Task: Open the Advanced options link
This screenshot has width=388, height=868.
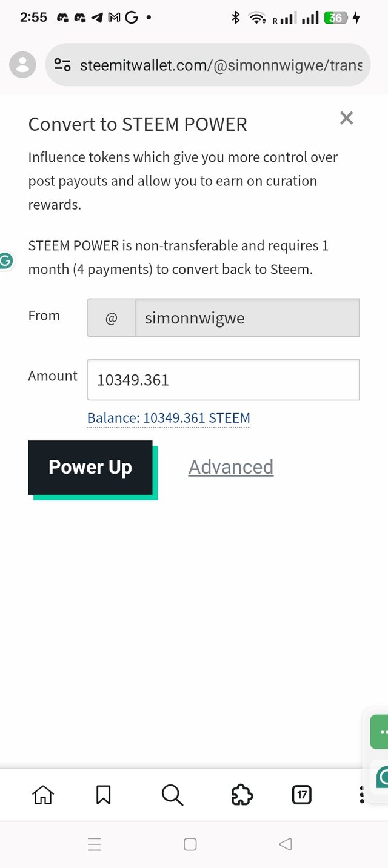Action: 230,467
